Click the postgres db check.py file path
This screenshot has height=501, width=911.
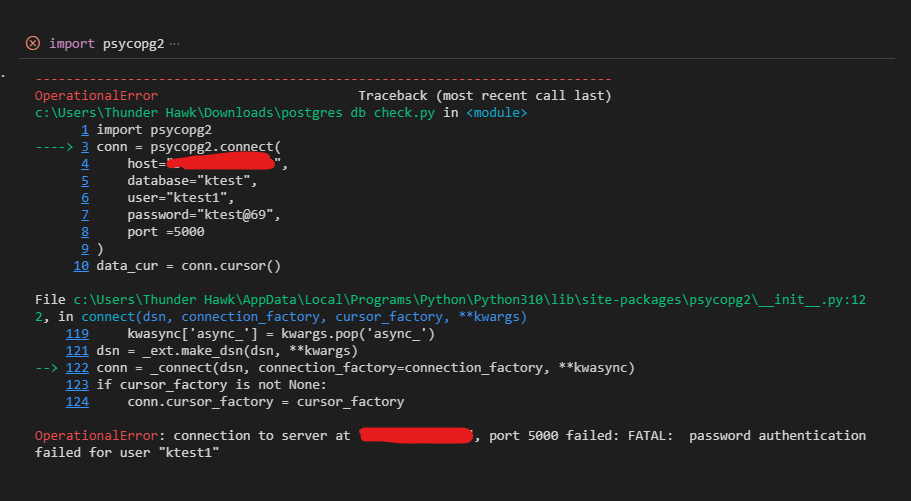[x=235, y=113]
